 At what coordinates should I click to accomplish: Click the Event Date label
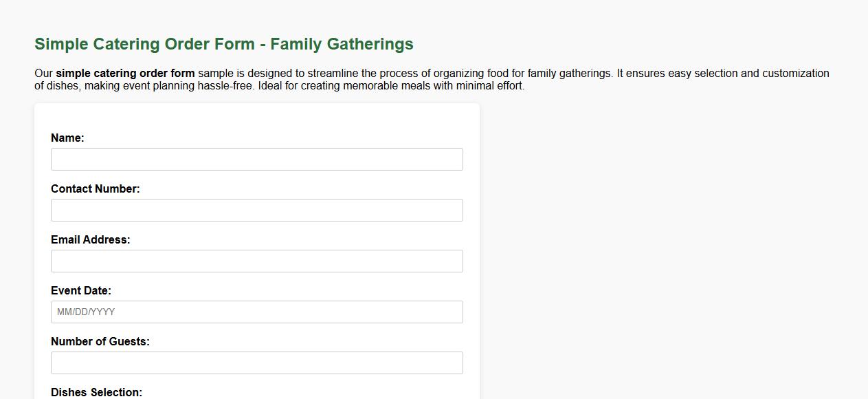tap(81, 290)
